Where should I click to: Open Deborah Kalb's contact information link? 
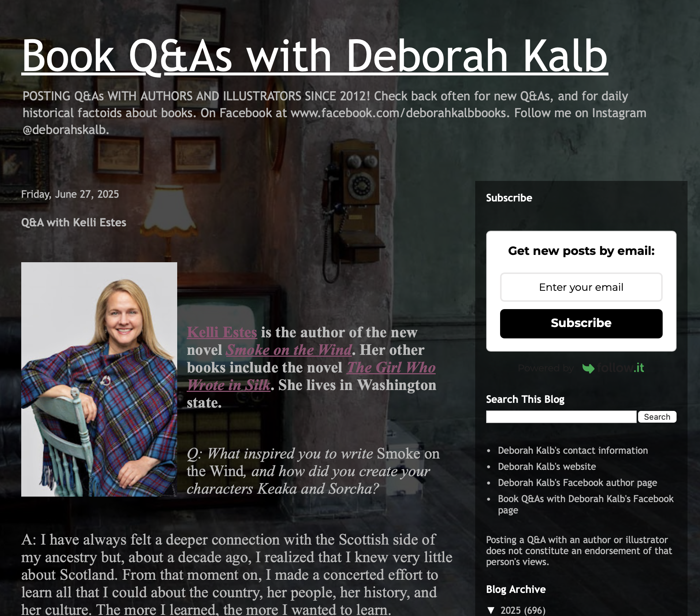point(573,450)
